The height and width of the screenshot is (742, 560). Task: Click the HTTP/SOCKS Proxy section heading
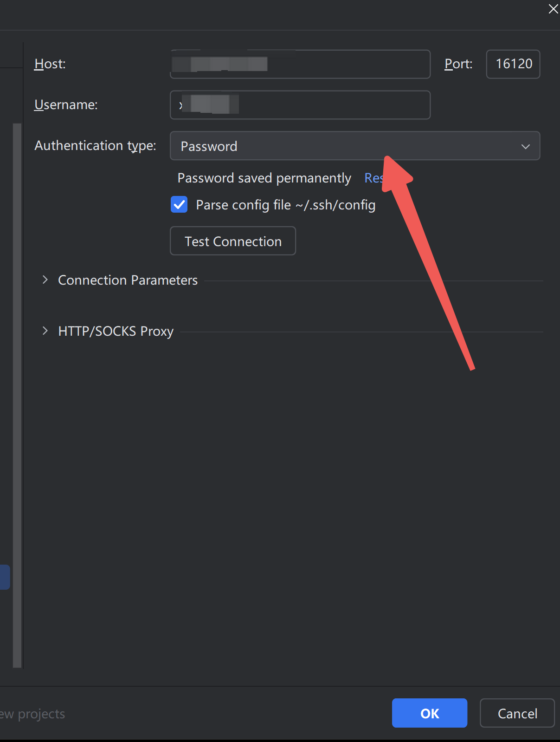coord(116,331)
